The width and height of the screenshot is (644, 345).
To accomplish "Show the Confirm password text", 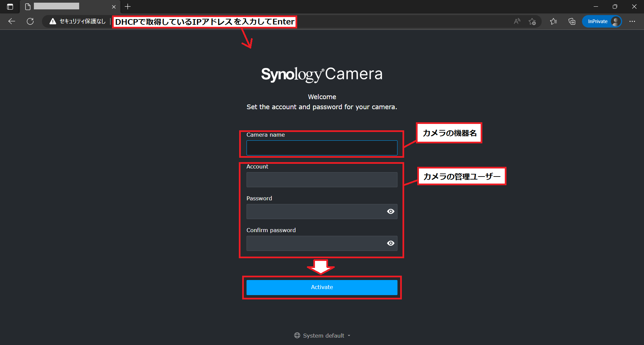I will click(390, 243).
